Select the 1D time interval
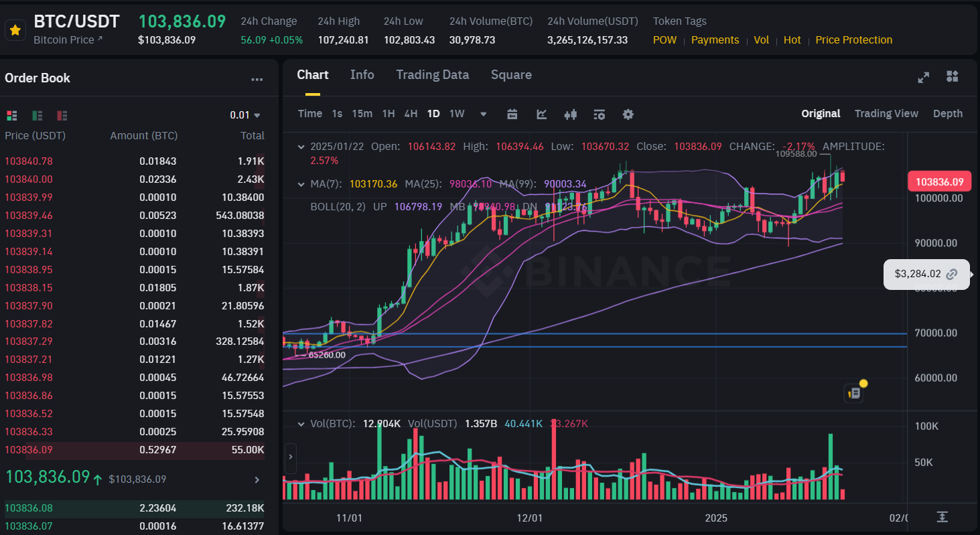 [x=433, y=114]
